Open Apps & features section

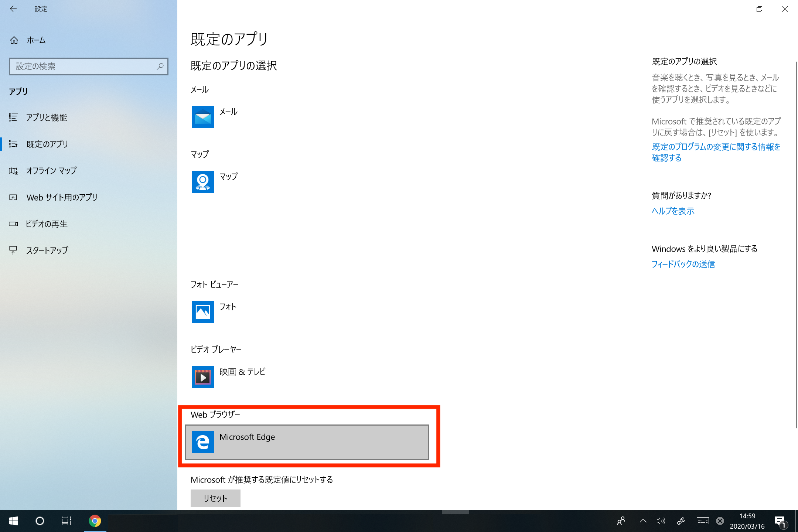47,117
